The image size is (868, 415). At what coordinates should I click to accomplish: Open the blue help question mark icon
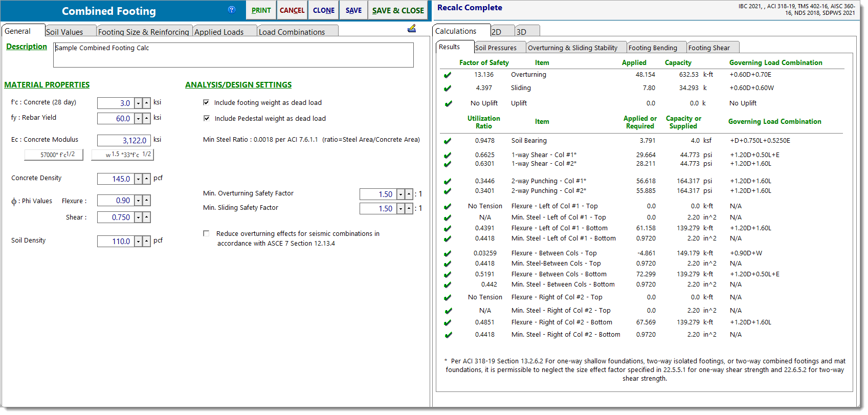click(x=232, y=10)
